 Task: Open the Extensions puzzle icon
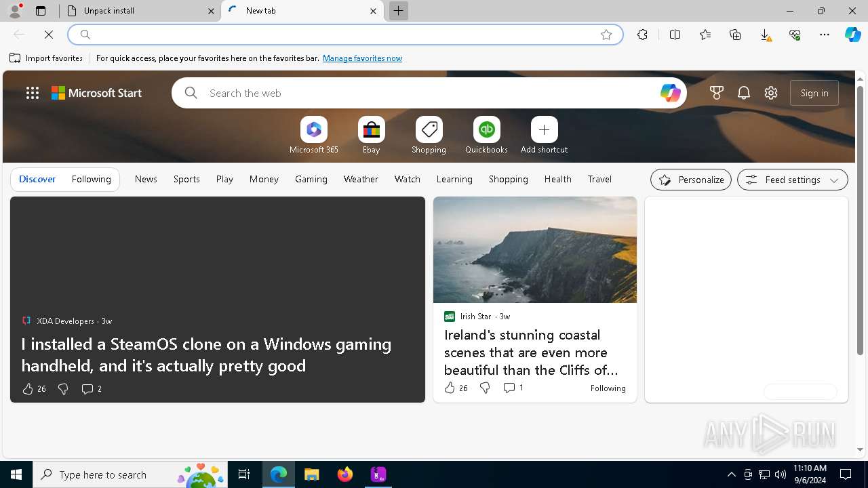642,35
